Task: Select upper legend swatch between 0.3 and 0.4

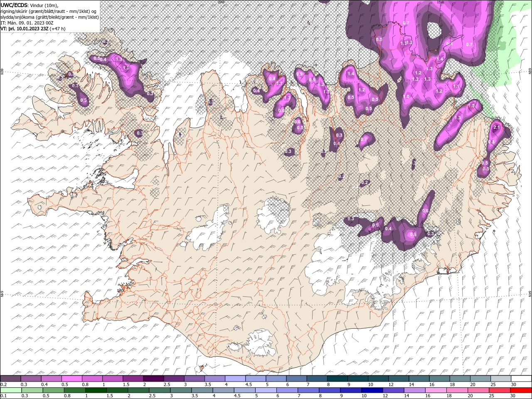Action: click(31, 379)
